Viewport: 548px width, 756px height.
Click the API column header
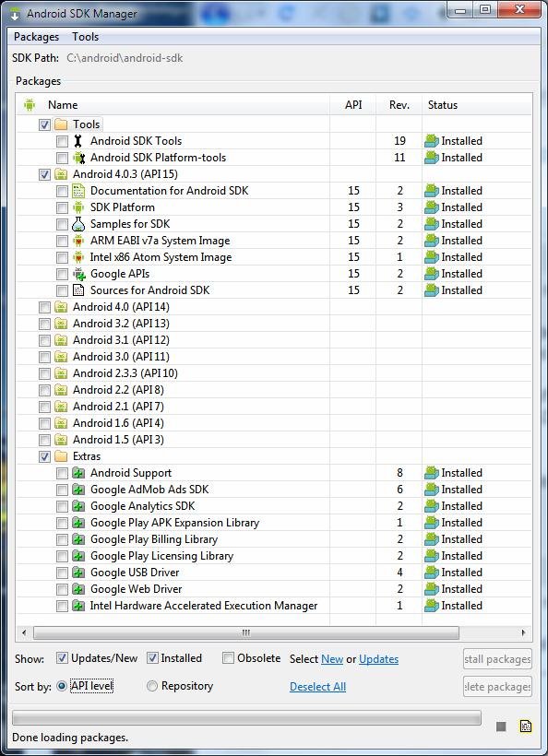click(353, 105)
